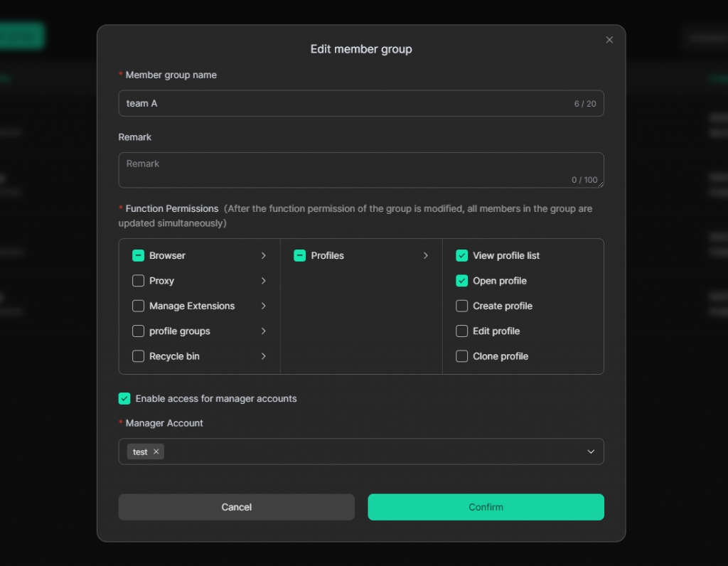The image size is (728, 566).
Task: Click the Confirm button
Action: 486,507
